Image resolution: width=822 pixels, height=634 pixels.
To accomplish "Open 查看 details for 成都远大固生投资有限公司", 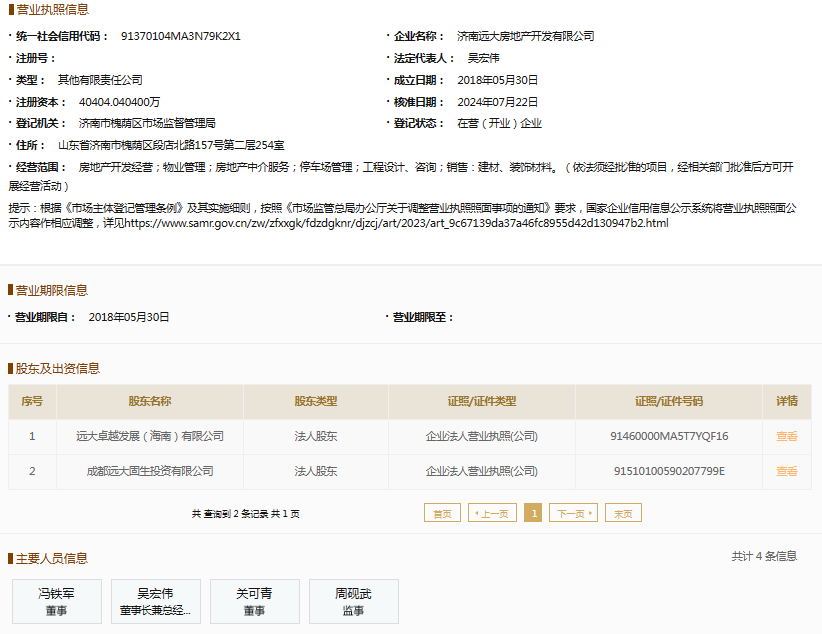I will [x=787, y=471].
